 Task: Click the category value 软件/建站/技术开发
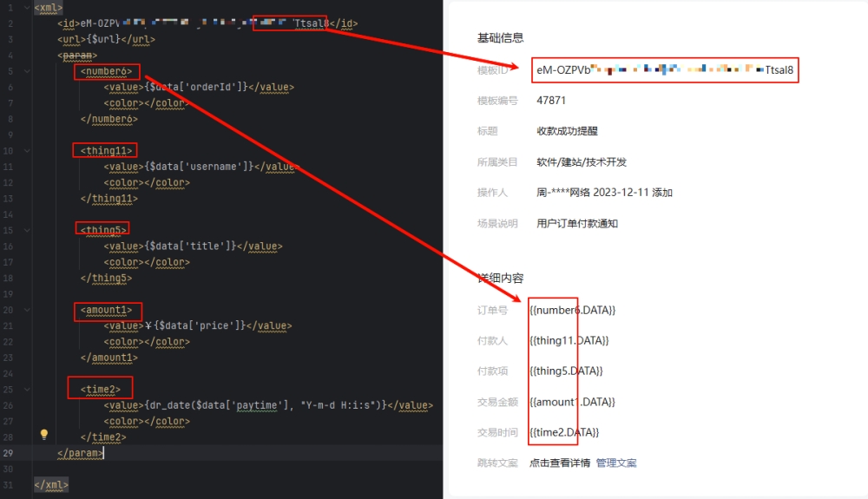582,162
